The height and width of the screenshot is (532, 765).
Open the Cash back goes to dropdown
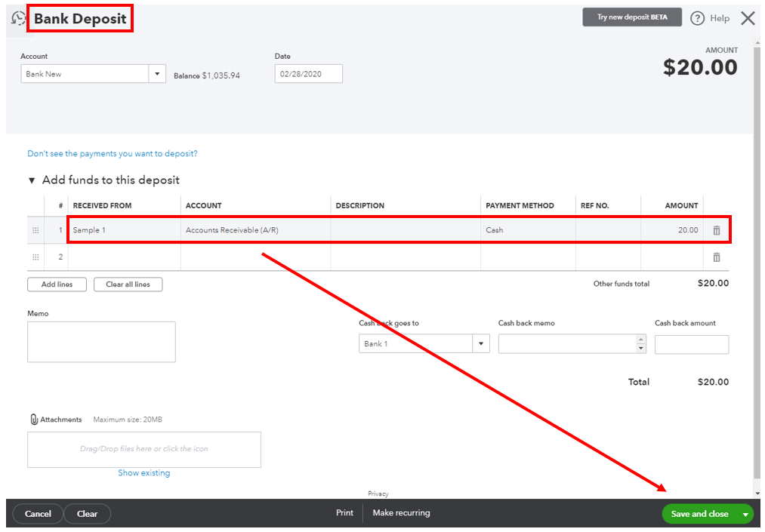[481, 343]
